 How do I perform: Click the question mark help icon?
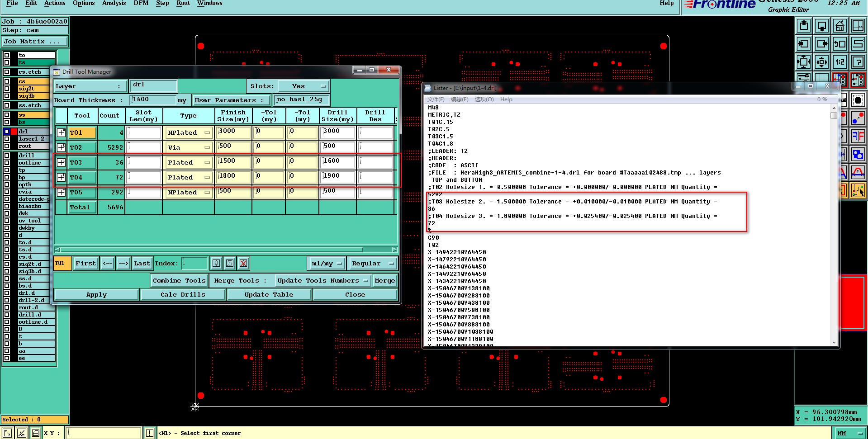point(858,62)
